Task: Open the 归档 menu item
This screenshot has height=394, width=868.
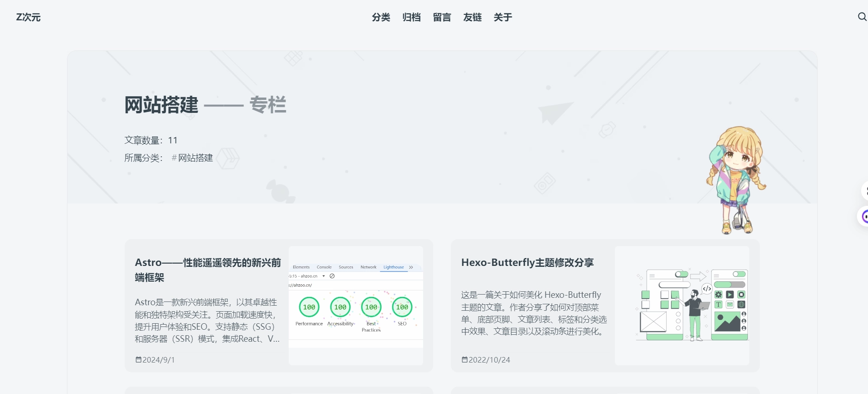Action: point(411,18)
